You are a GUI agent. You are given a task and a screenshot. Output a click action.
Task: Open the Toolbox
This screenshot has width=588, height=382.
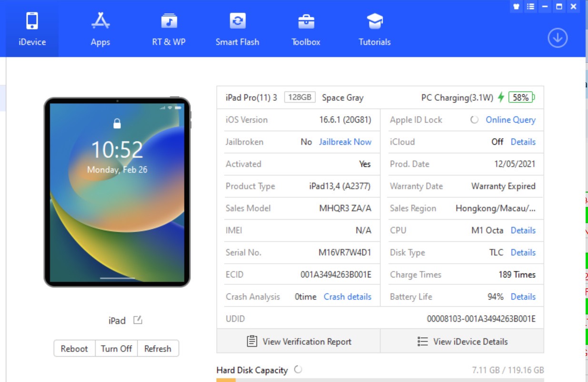click(x=306, y=29)
